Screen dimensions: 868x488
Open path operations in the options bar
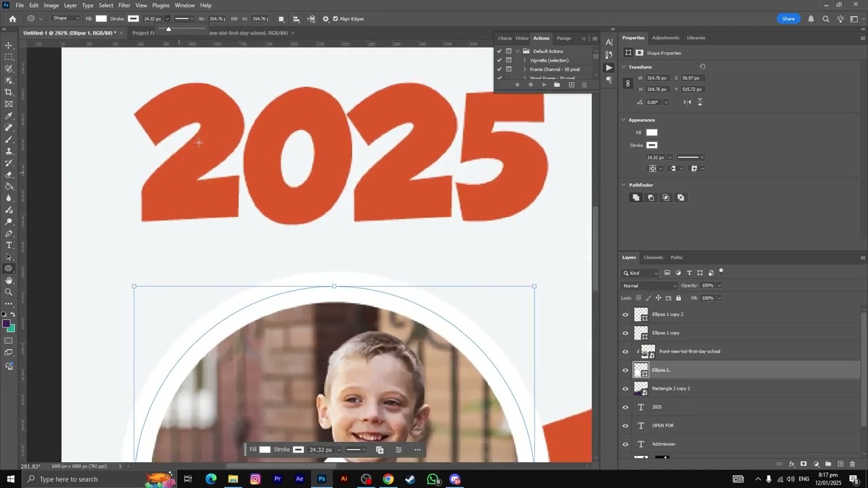(x=281, y=19)
